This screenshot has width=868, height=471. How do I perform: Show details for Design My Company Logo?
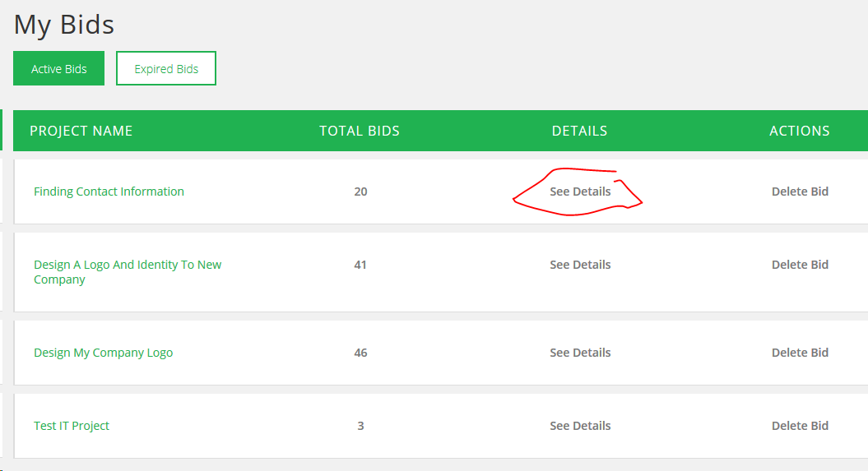click(x=580, y=353)
